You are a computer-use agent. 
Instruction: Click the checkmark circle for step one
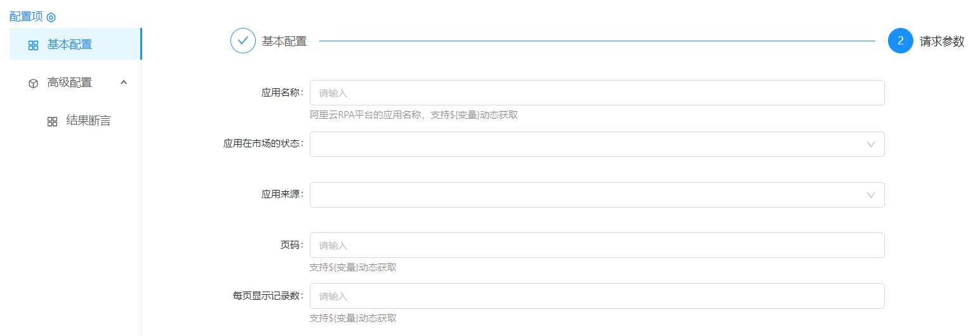pyautogui.click(x=242, y=41)
